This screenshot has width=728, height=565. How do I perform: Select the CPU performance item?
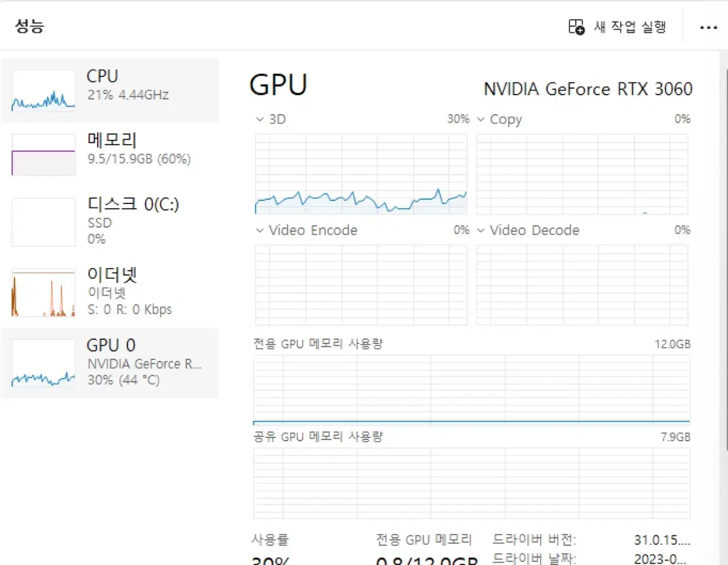(x=110, y=90)
